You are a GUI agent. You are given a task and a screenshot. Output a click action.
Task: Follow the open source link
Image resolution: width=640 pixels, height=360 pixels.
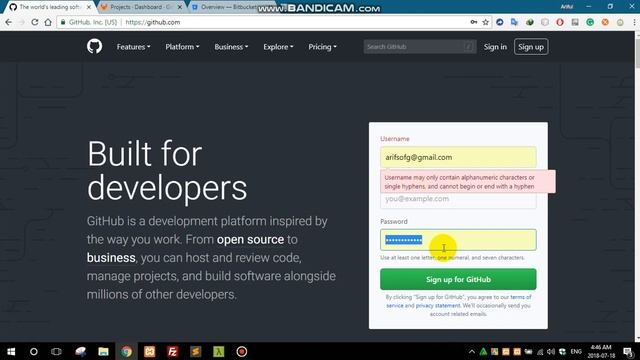(250, 239)
